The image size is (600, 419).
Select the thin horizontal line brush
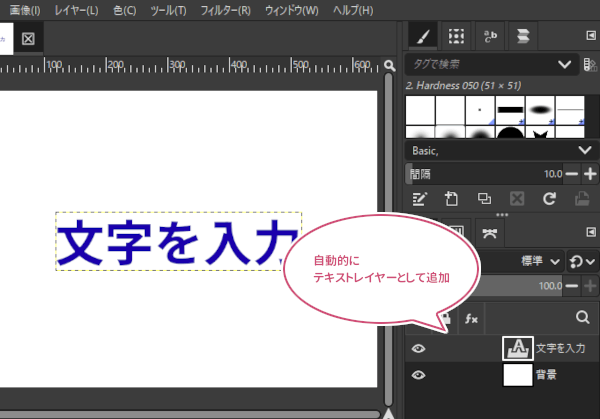coord(570,110)
